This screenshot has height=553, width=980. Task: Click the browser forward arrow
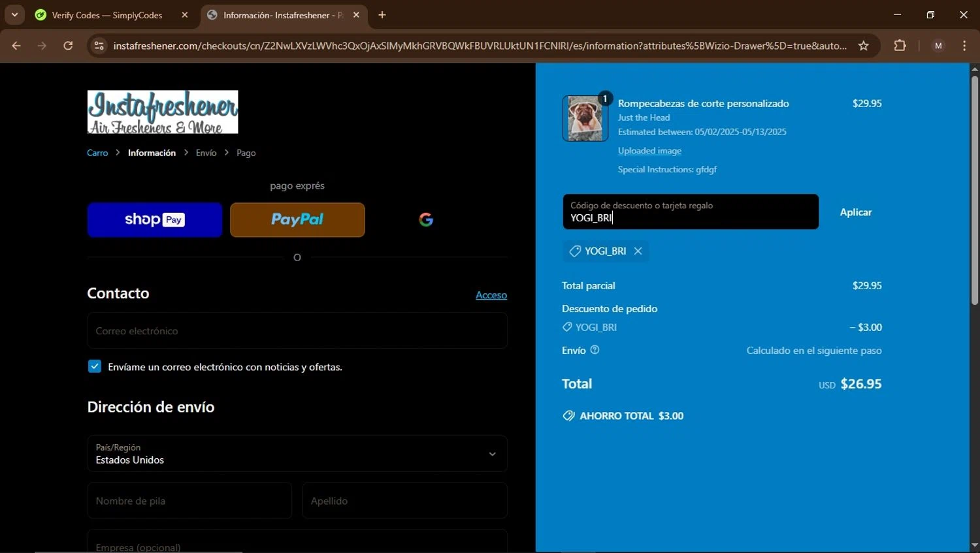tap(42, 46)
